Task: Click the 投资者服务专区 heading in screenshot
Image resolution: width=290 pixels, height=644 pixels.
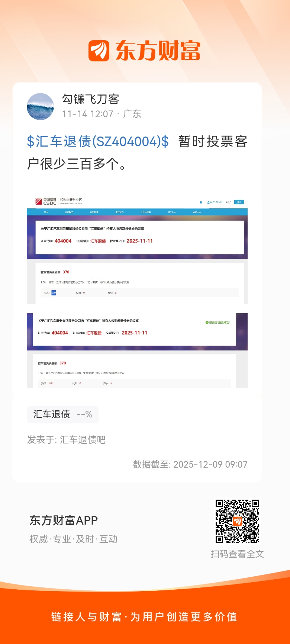Action: 71,200
